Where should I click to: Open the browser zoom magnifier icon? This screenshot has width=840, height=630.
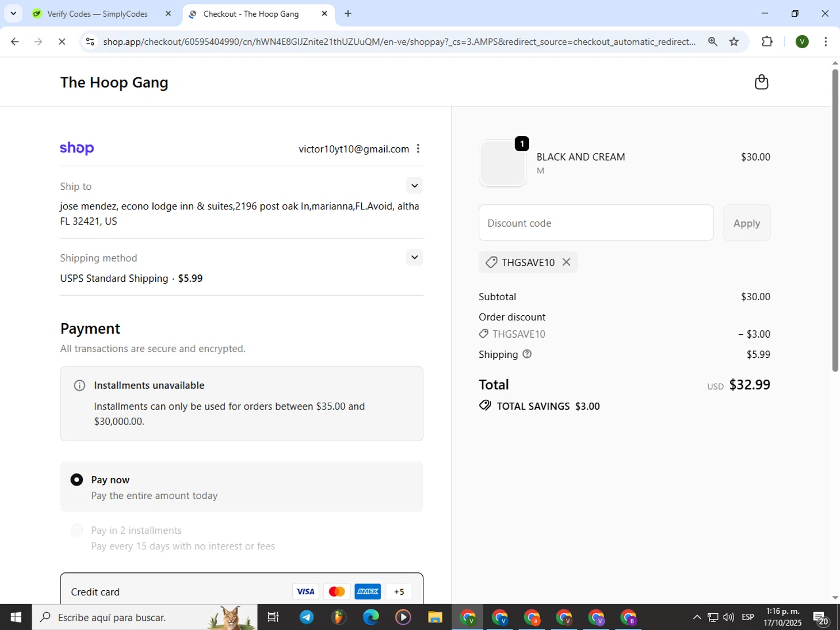(x=712, y=41)
